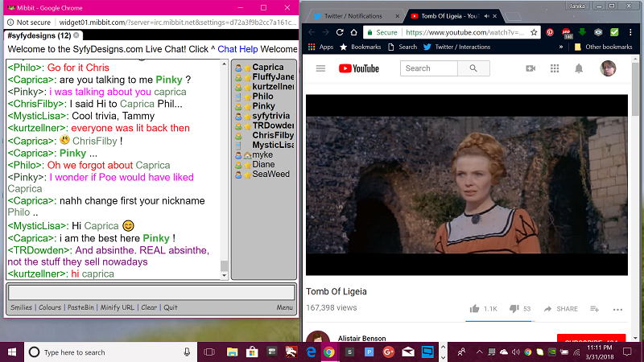Click the Add to playlist icon

tap(594, 309)
